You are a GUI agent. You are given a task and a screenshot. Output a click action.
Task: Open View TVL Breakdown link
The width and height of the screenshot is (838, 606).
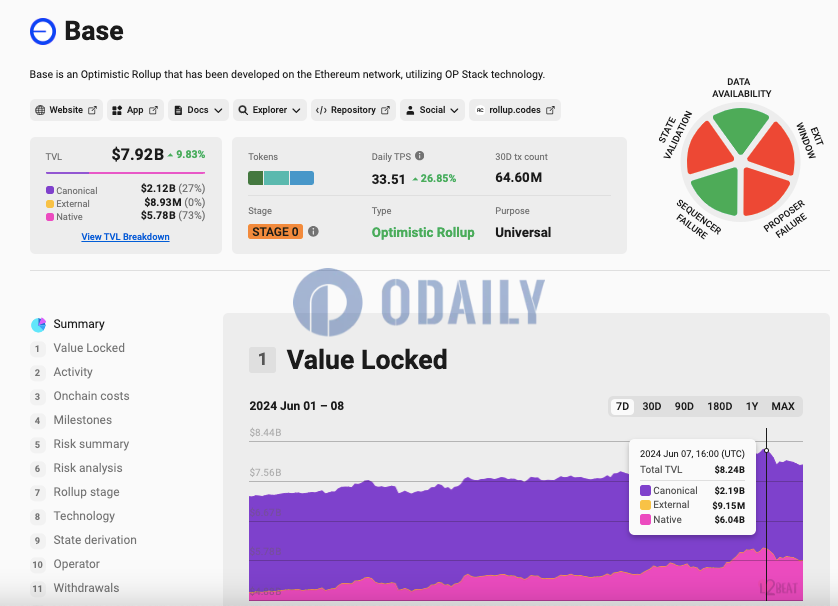[126, 237]
